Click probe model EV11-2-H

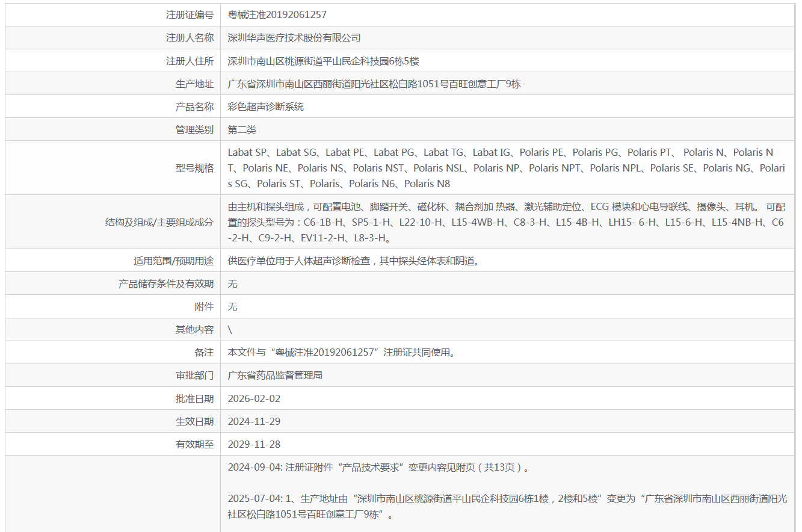click(x=322, y=238)
